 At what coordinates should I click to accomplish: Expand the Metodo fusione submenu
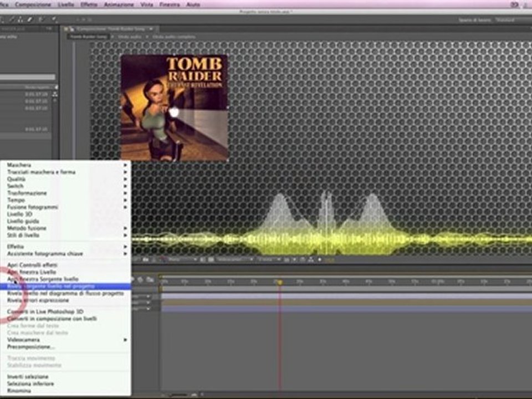coord(66,228)
